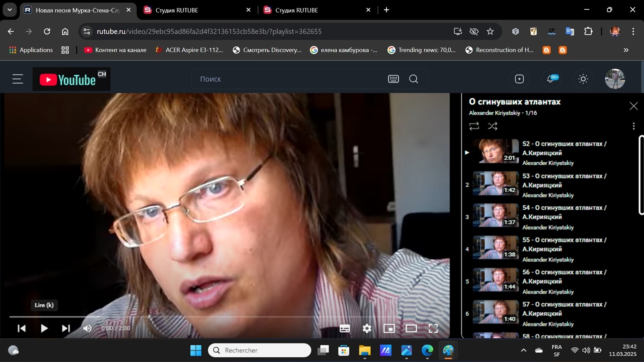
Task: Open player settings gear
Action: coord(367,328)
